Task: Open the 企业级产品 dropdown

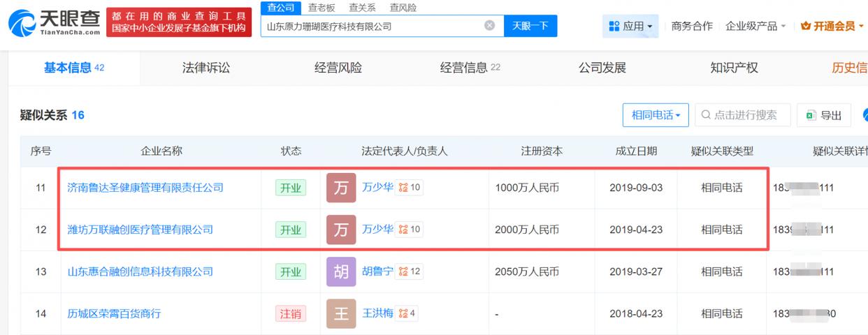Action: pyautogui.click(x=755, y=26)
